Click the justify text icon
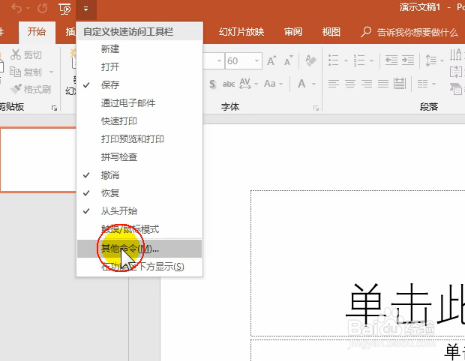Viewport: 465px width, 361px height. (x=383, y=84)
